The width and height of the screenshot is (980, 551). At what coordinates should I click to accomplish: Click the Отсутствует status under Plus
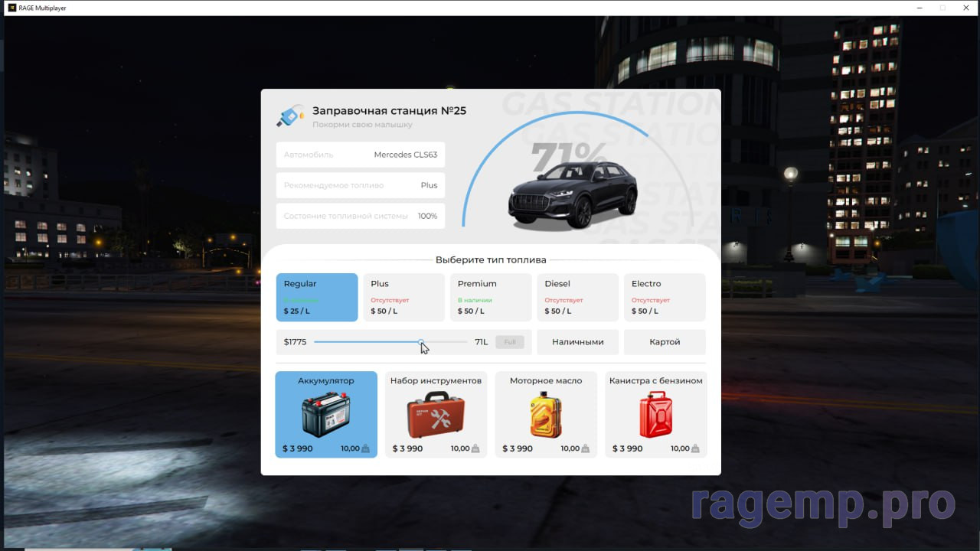390,301
